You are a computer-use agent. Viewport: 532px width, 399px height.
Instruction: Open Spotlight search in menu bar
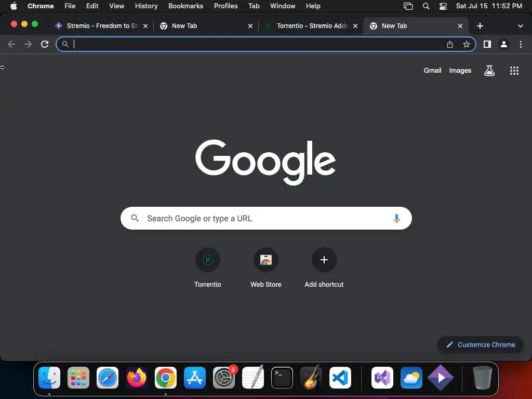coord(426,6)
